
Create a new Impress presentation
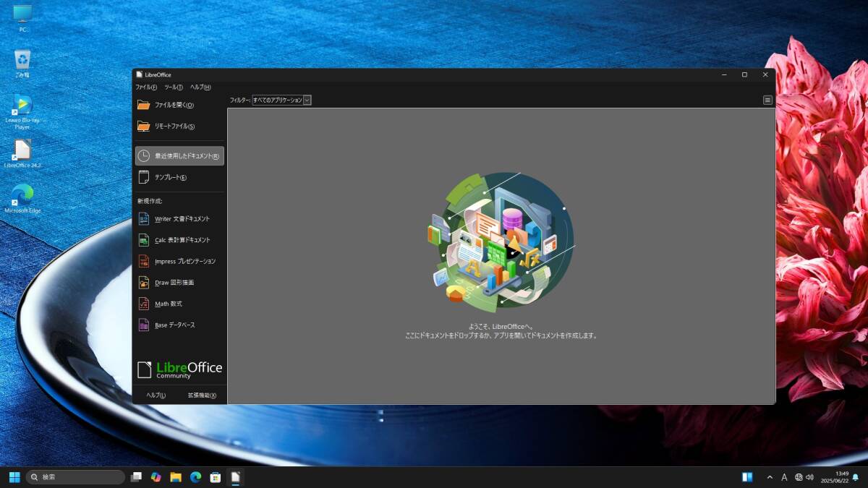click(179, 261)
